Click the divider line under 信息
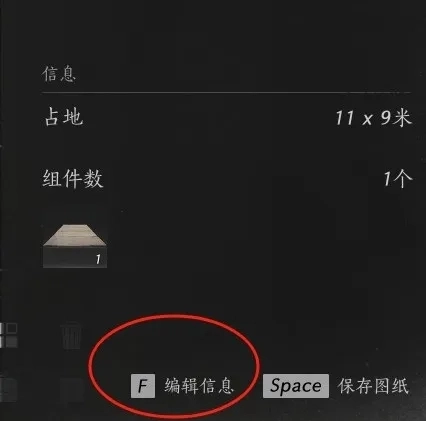Viewport: 426px width, 421px height. point(226,92)
